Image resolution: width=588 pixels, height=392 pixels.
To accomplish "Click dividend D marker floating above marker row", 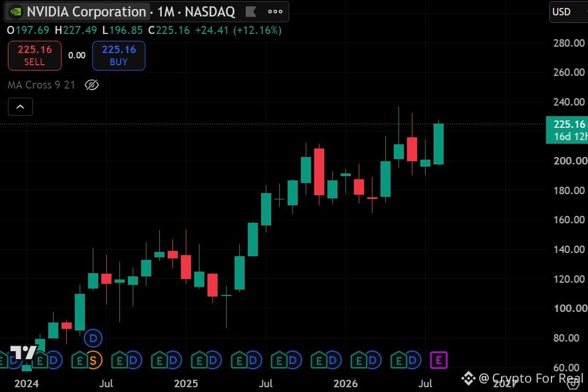I will (93, 338).
